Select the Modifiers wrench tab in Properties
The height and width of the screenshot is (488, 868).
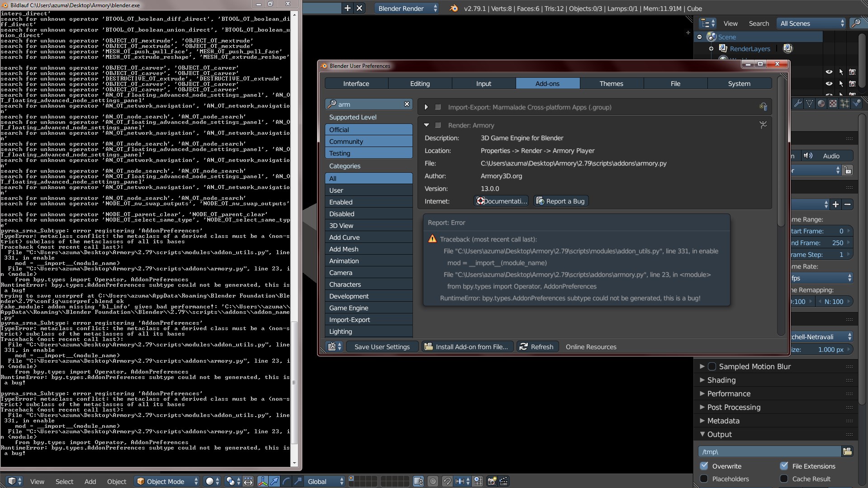tap(797, 104)
